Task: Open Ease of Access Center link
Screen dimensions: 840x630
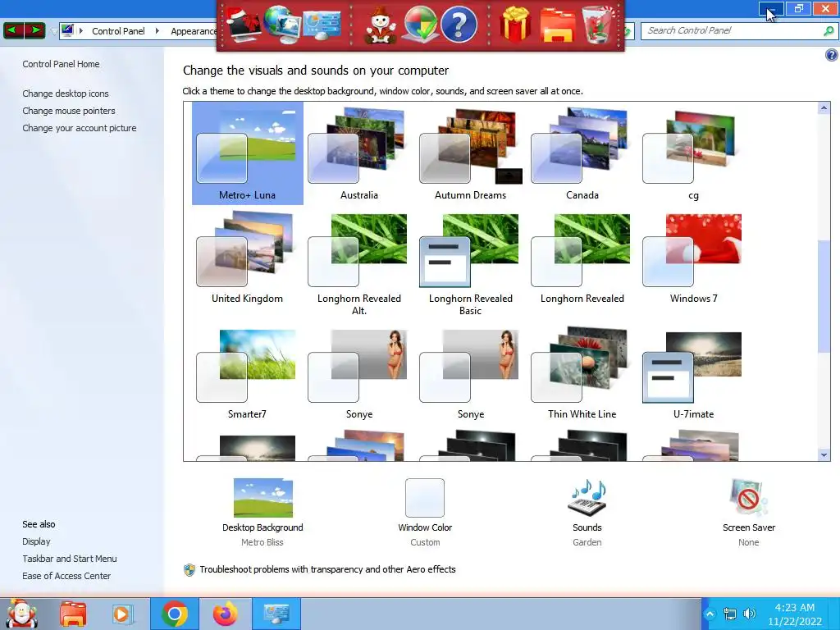Action: click(66, 576)
